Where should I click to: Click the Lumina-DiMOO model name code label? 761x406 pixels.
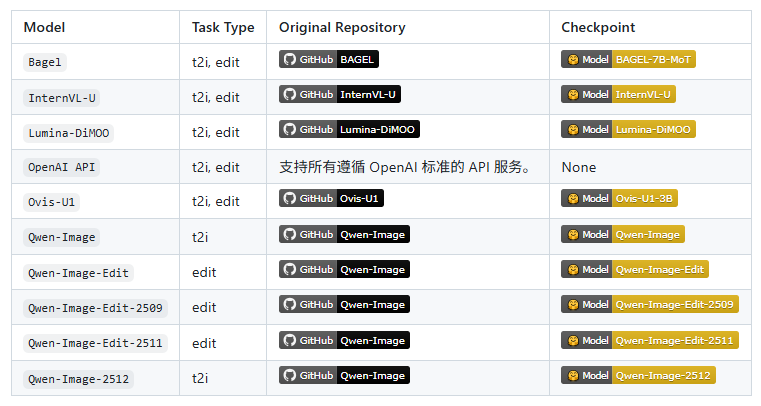pyautogui.click(x=68, y=133)
